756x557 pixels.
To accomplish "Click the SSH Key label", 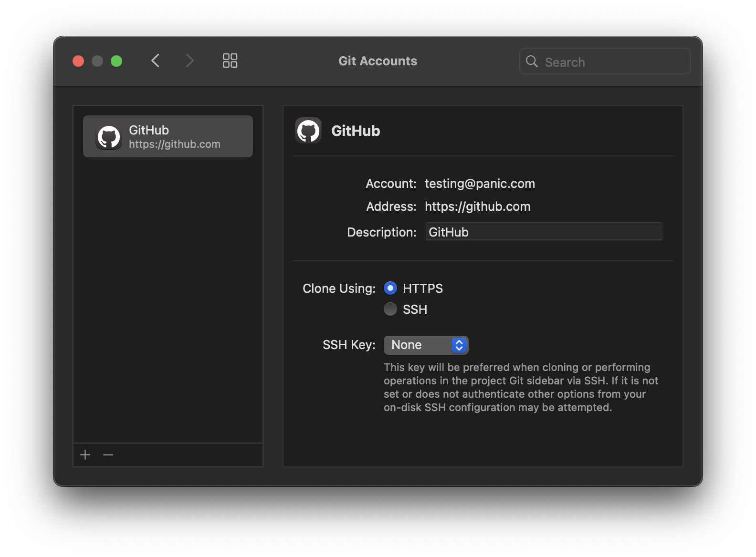I will coord(349,345).
